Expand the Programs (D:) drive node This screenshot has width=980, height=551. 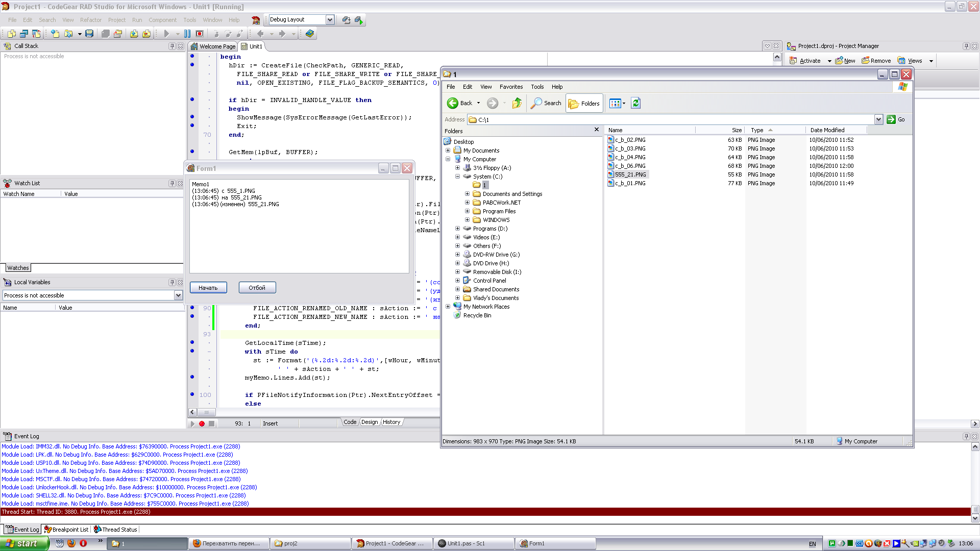pyautogui.click(x=457, y=229)
